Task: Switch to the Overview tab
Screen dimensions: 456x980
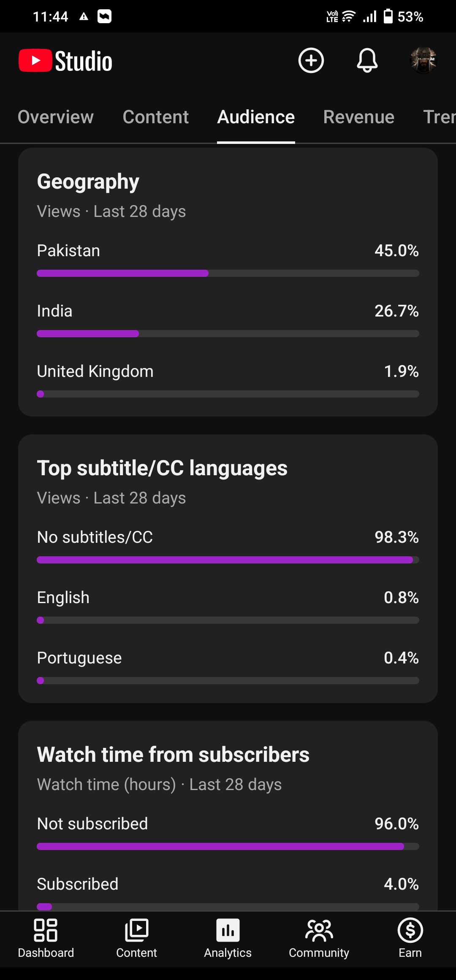Action: [x=56, y=117]
